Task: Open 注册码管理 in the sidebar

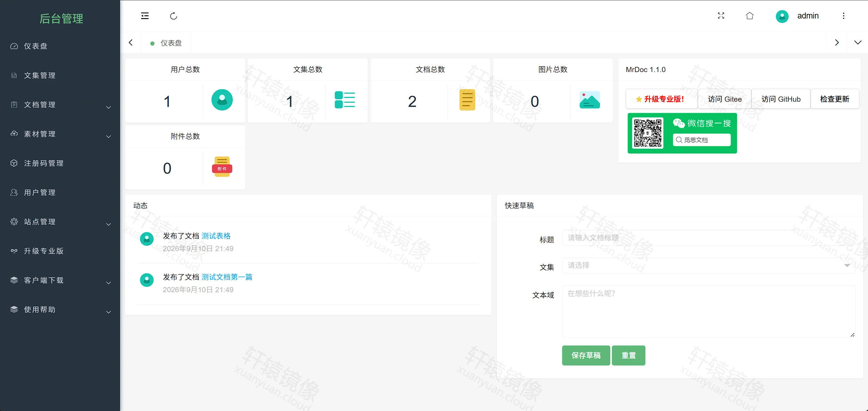Action: [60, 163]
